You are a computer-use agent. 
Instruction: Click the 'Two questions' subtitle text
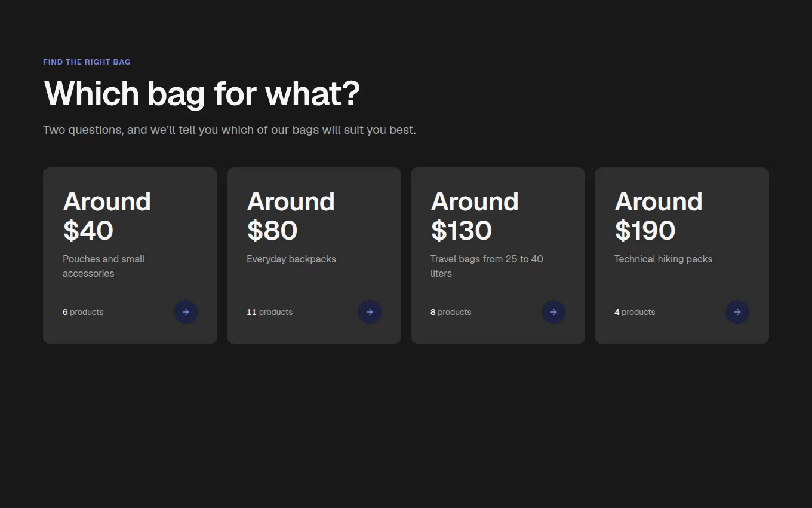[229, 130]
